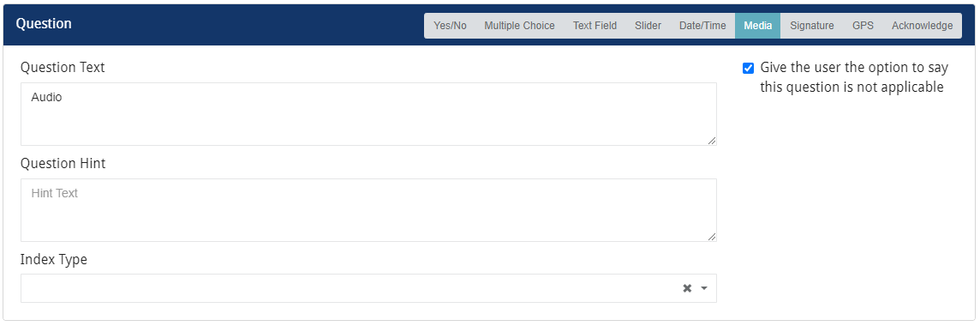Select the Acknowledge question type
Screen dimensions: 980x326
(x=923, y=26)
